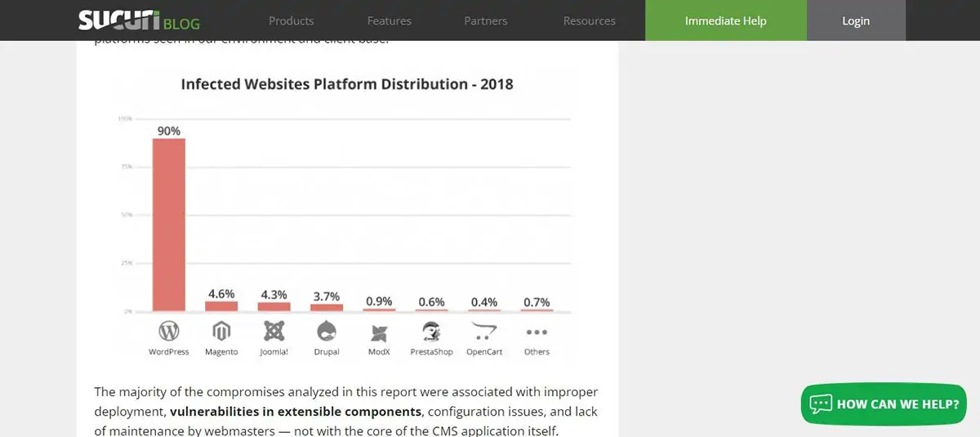Open the Products menu
Viewport: 980px width, 437px height.
tap(292, 20)
